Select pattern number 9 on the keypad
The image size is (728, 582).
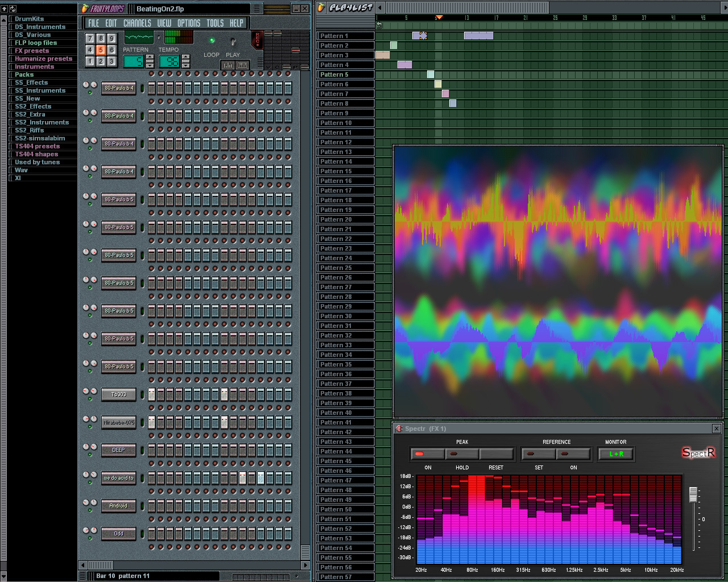[x=111, y=39]
